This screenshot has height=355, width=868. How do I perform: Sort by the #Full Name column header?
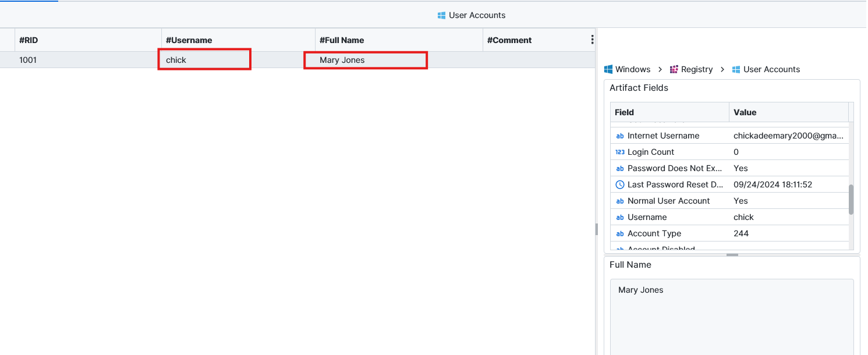point(342,40)
